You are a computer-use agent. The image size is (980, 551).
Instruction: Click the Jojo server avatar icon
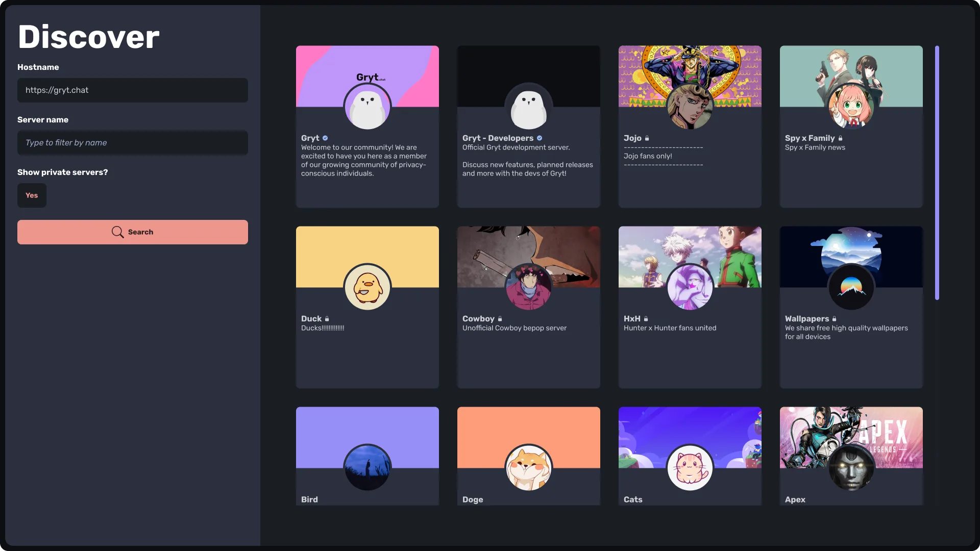point(690,107)
